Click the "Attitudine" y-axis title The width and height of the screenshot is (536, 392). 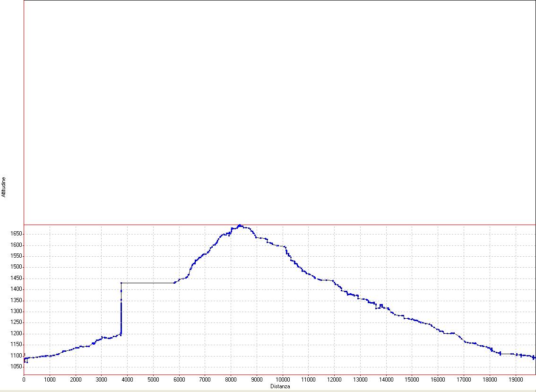(x=4, y=187)
